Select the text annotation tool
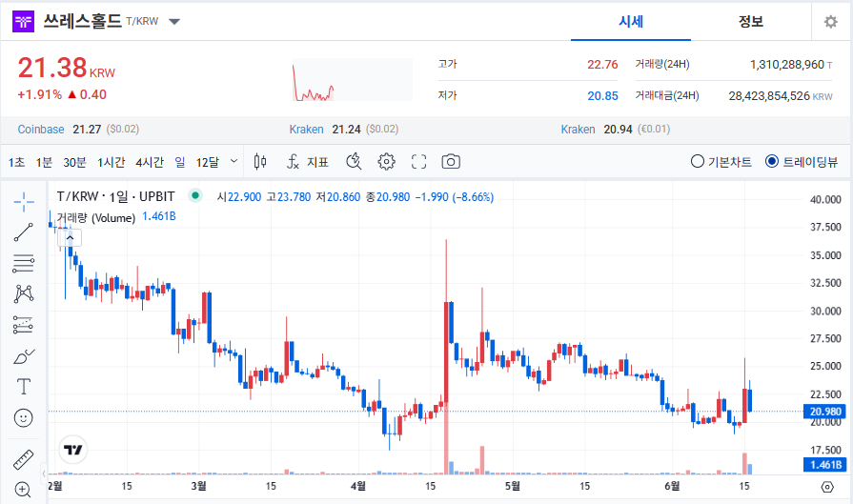 [x=24, y=387]
